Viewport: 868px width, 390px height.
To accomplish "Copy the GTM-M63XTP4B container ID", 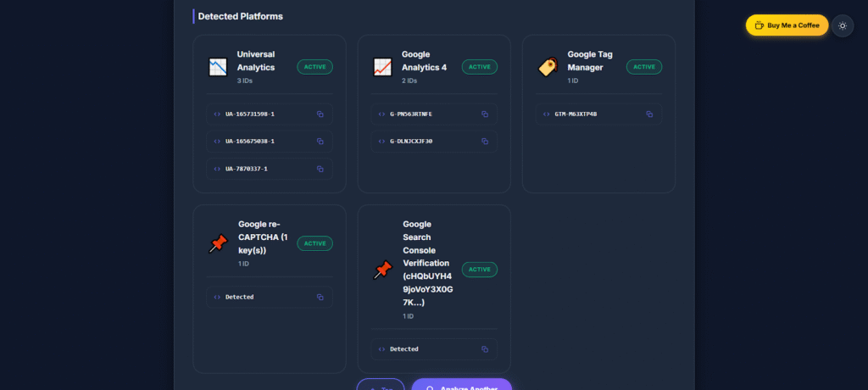I will [649, 114].
